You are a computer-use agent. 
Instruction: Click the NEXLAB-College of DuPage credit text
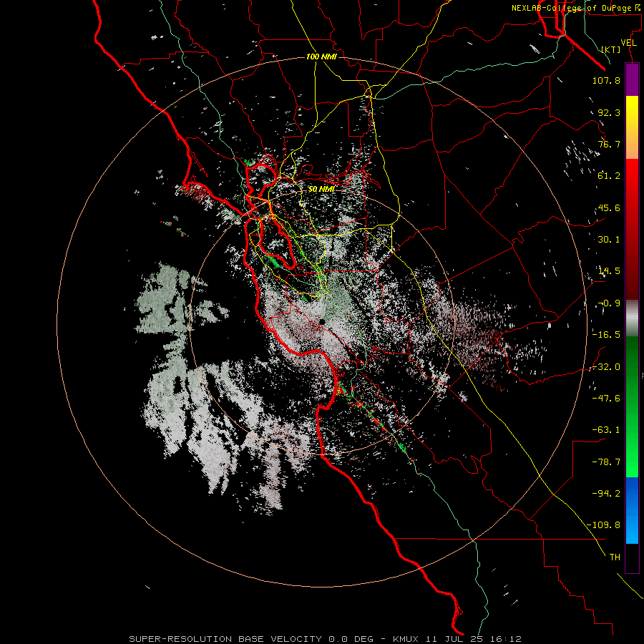(x=577, y=8)
